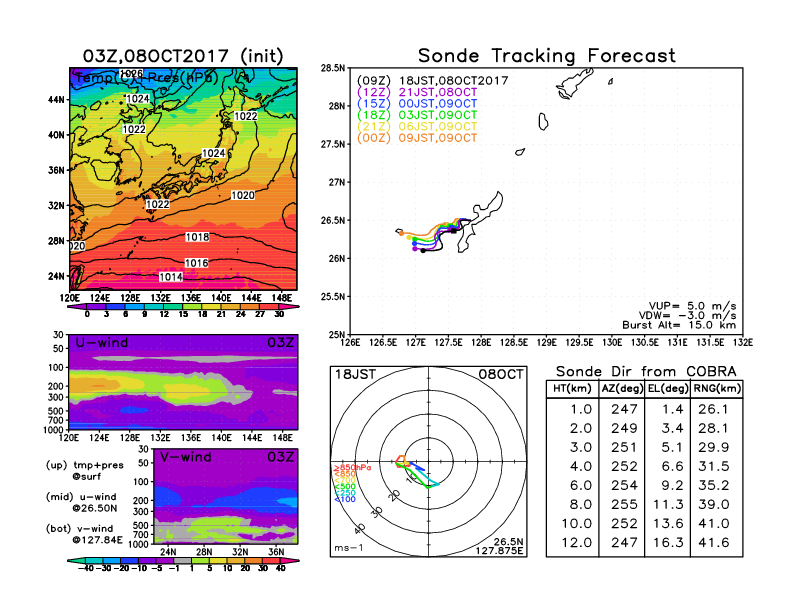
Task: Click the "Sonde Tracking Forecast" title
Action: coord(547,56)
